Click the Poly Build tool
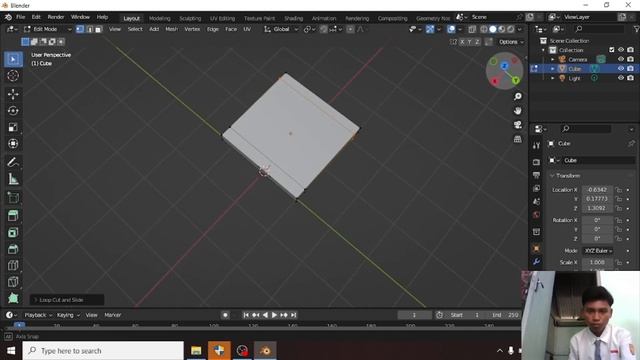This screenshot has height=360, width=640. (x=13, y=298)
